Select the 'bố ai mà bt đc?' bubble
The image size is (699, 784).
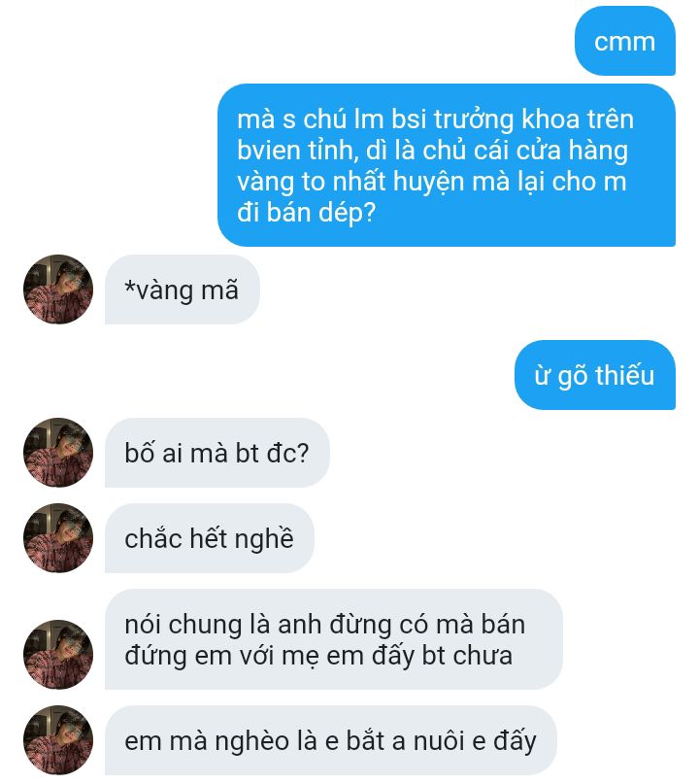[x=216, y=453]
